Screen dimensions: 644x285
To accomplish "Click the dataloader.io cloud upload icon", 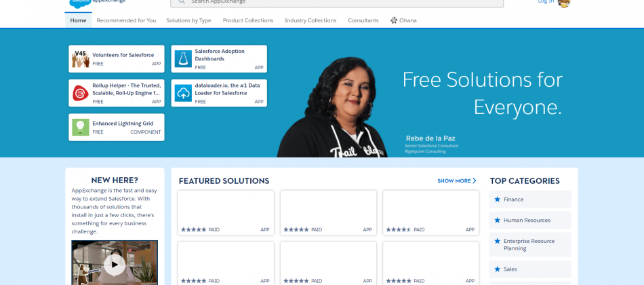I will 183,93.
